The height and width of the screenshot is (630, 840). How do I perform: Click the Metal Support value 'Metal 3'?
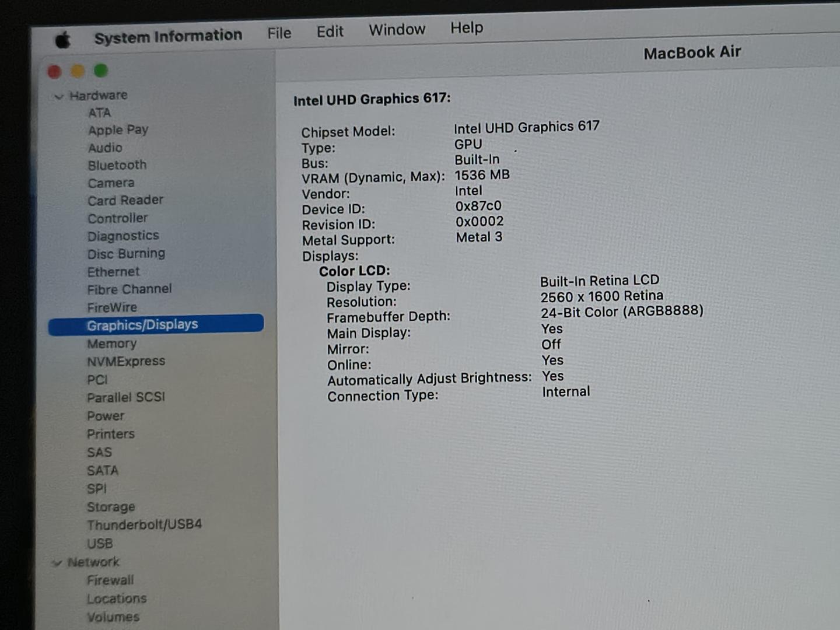(x=479, y=237)
